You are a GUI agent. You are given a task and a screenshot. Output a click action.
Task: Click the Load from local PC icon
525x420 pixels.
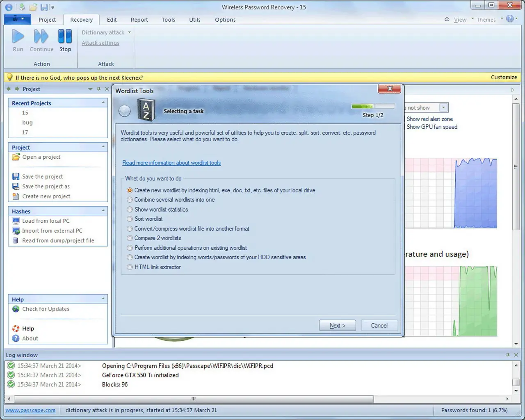point(16,221)
